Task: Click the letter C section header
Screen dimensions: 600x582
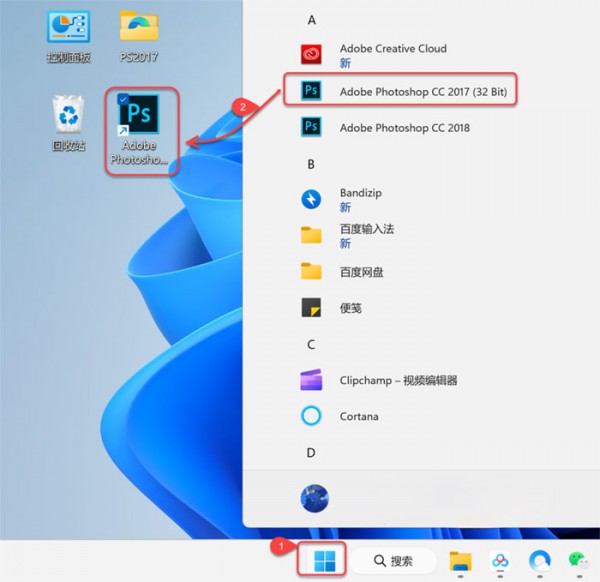Action: (x=311, y=344)
